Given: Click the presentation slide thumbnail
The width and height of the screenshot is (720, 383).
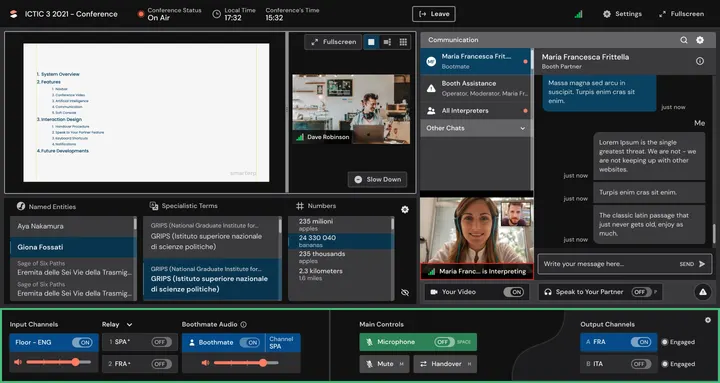Looking at the screenshot, I should tap(146, 113).
